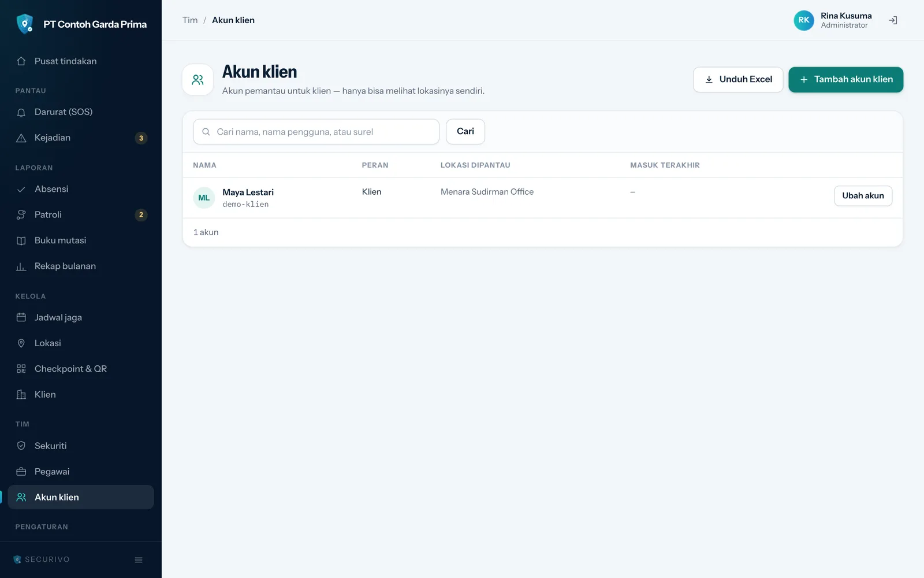
Task: Click the Kejadian badge showing 3
Action: (x=141, y=138)
